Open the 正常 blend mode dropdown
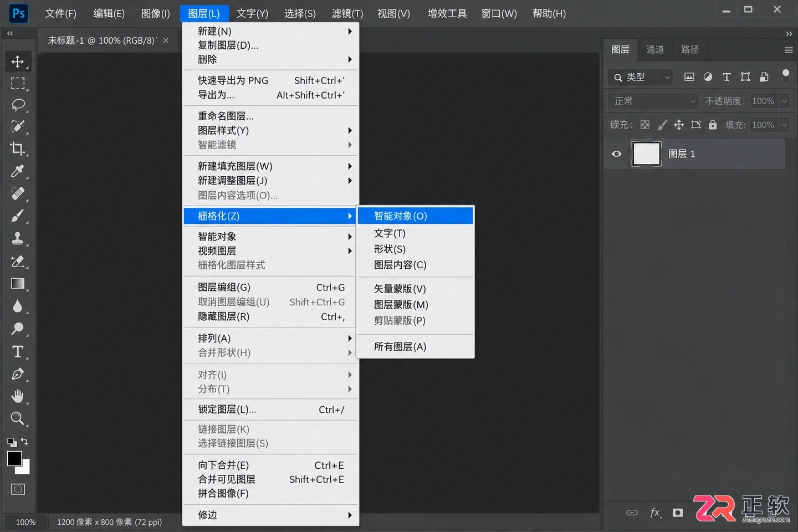 [653, 101]
